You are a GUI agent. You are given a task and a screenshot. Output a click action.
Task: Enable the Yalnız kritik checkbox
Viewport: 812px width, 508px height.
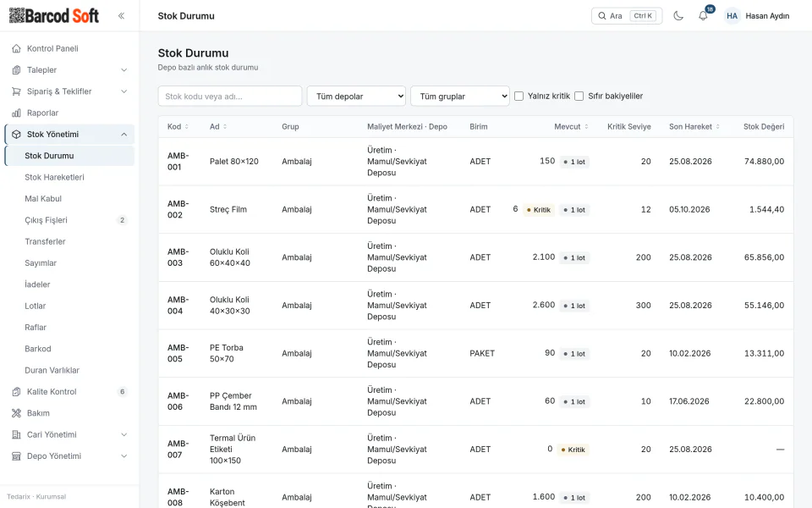point(518,96)
